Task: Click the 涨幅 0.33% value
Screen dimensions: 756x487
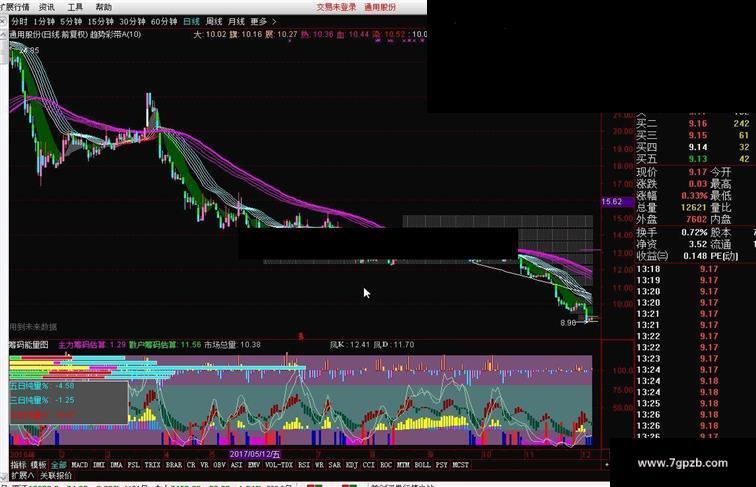Action: pyautogui.click(x=694, y=196)
